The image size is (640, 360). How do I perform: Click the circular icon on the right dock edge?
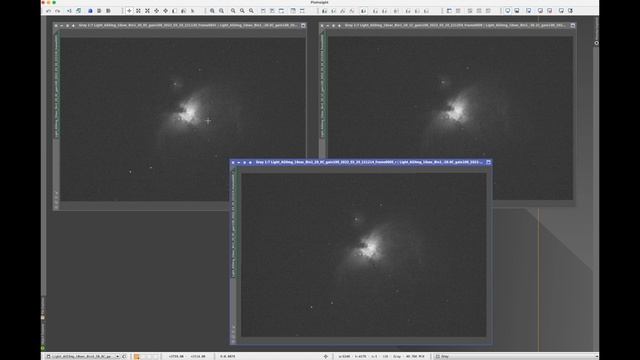pos(596,43)
